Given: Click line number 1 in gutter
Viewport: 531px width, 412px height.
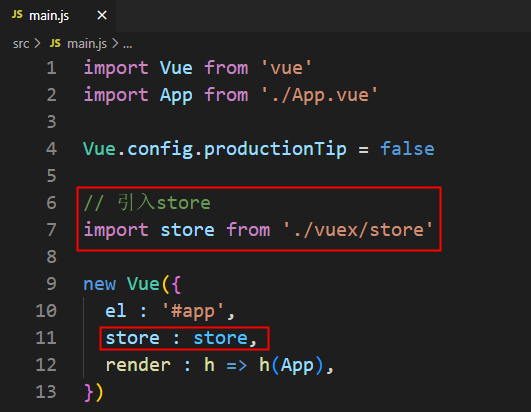Looking at the screenshot, I should click(51, 68).
